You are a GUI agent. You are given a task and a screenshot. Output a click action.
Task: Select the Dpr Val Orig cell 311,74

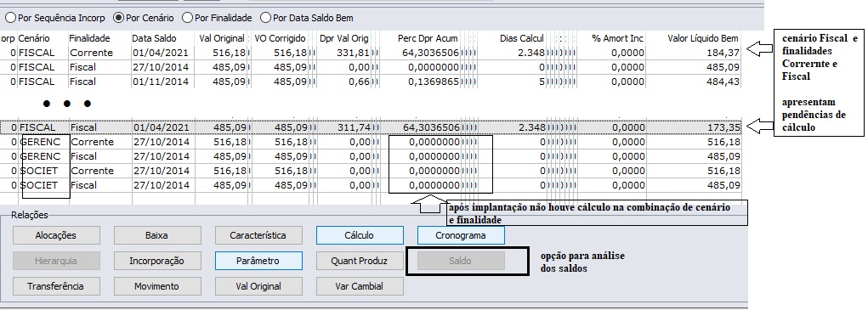343,127
